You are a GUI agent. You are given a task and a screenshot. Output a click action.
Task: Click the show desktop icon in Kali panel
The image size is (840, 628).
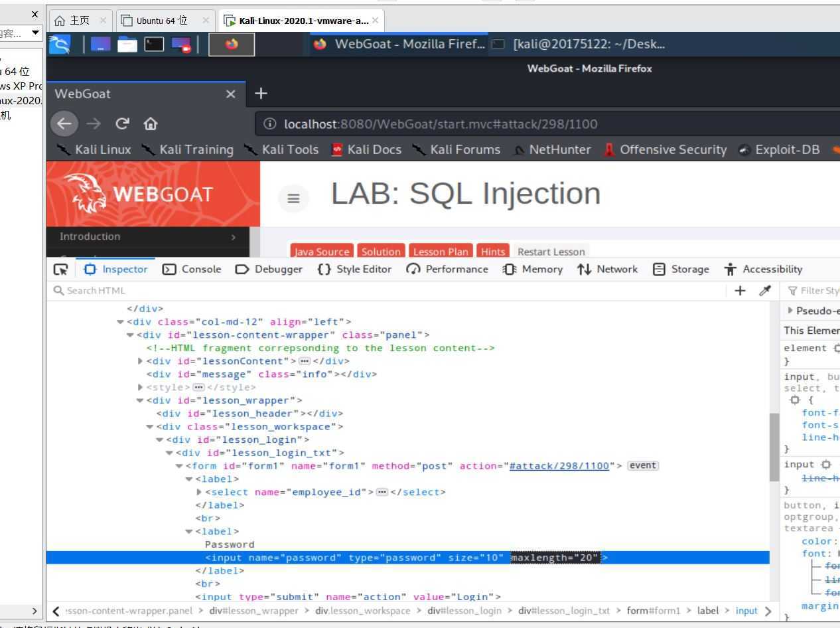click(x=102, y=44)
